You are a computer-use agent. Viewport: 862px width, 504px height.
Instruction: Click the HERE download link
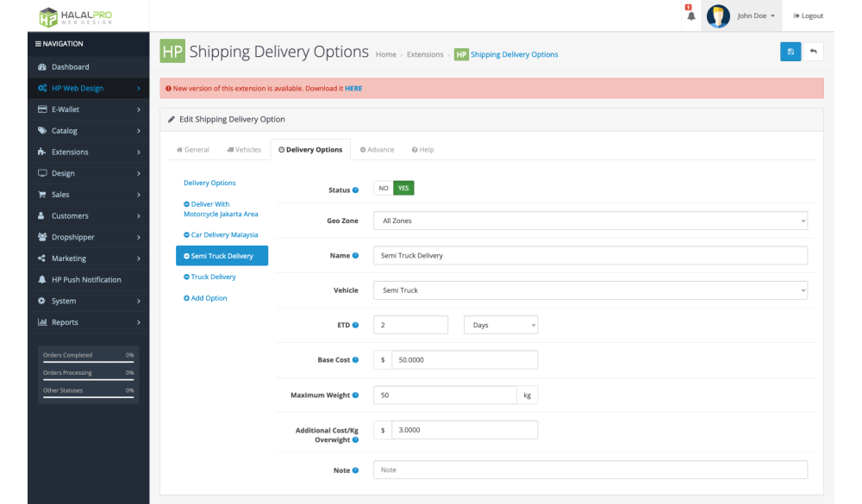tap(353, 89)
